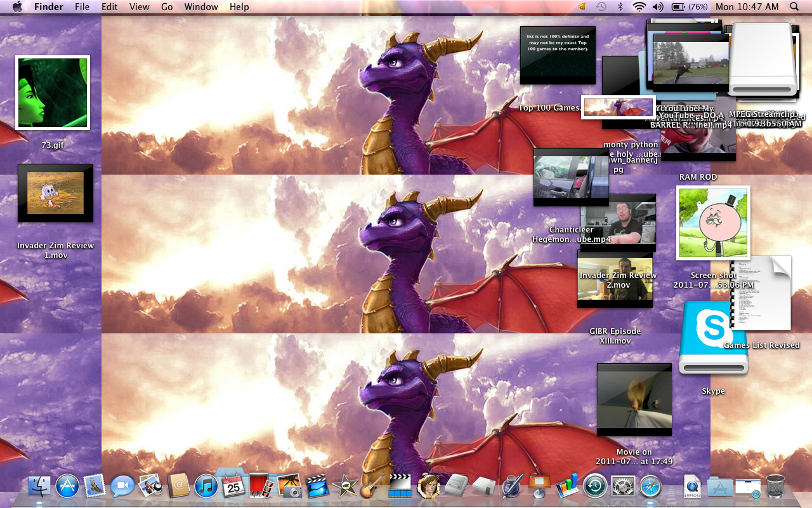The image size is (812, 508).
Task: Open the Wi-Fi status menu
Action: pos(639,7)
